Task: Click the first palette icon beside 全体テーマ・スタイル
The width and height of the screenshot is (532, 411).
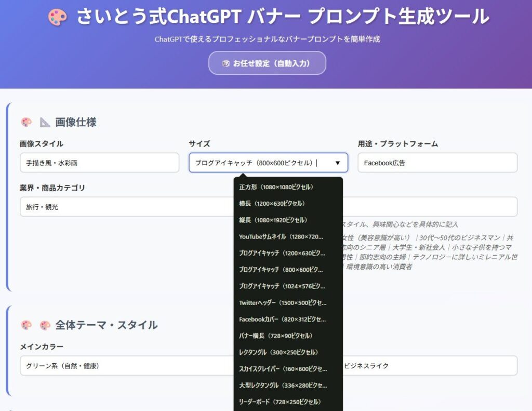Action: [26, 325]
